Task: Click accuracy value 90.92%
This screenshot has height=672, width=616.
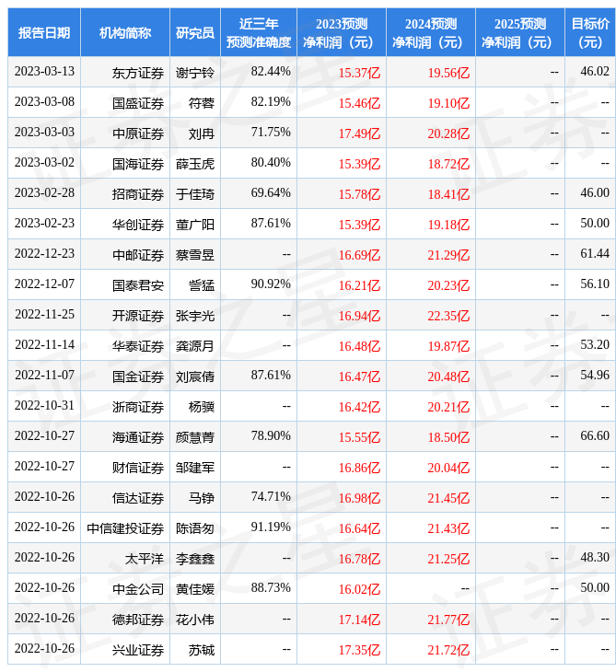Action: coord(271,284)
